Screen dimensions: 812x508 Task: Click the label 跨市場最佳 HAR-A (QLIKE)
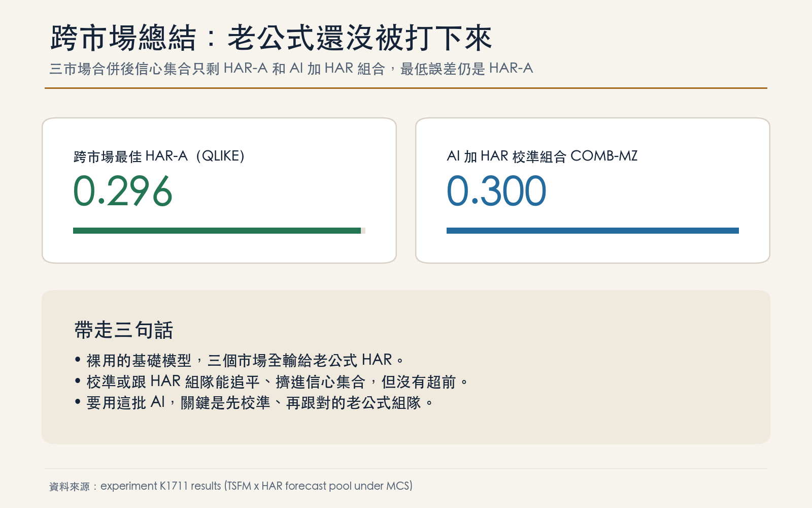(159, 156)
